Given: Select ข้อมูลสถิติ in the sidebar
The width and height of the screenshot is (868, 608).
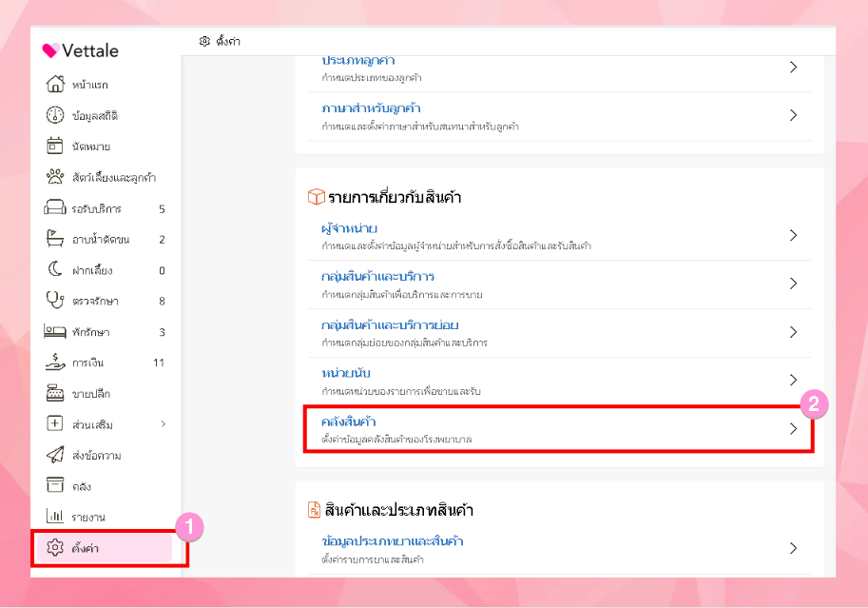Looking at the screenshot, I should coord(104,115).
